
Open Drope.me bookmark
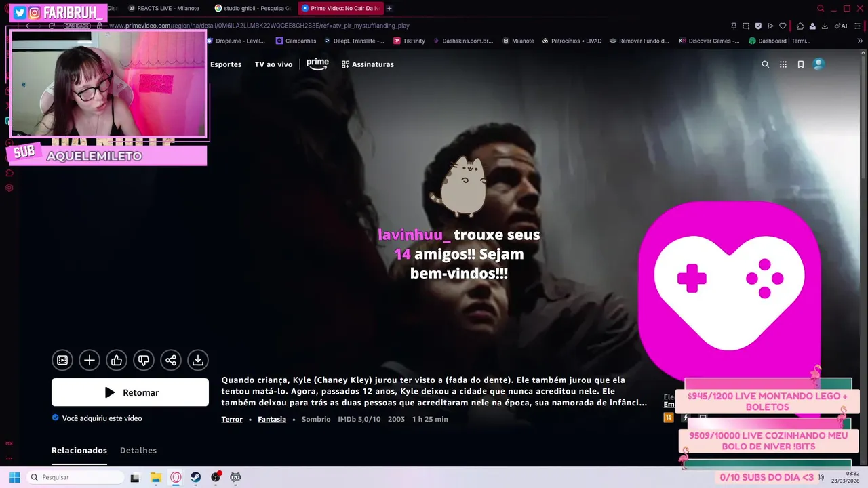pos(235,41)
